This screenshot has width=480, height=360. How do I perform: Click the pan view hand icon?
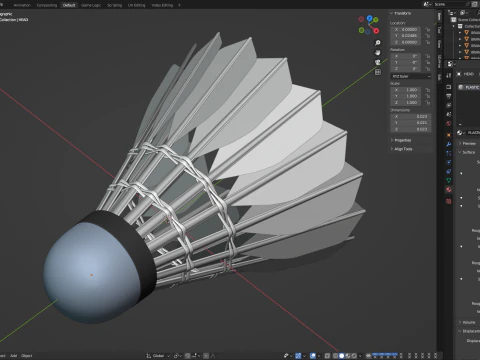[x=378, y=52]
